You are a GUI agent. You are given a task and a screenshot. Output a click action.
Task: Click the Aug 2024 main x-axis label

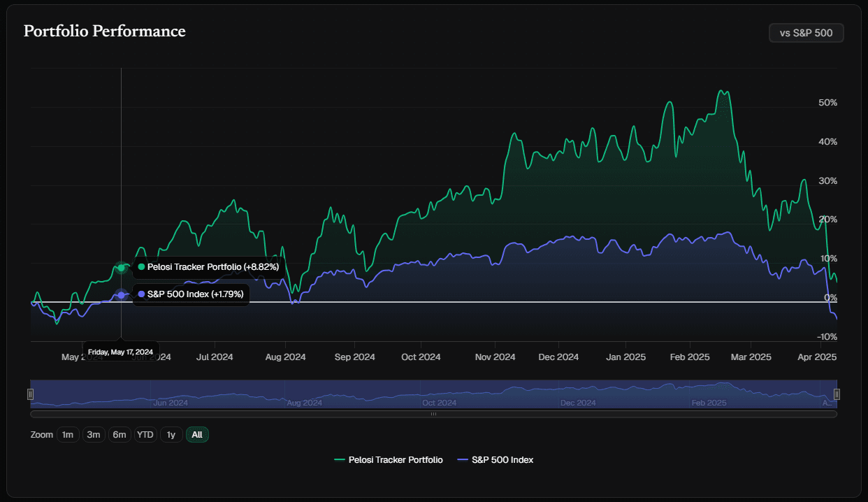tap(286, 357)
